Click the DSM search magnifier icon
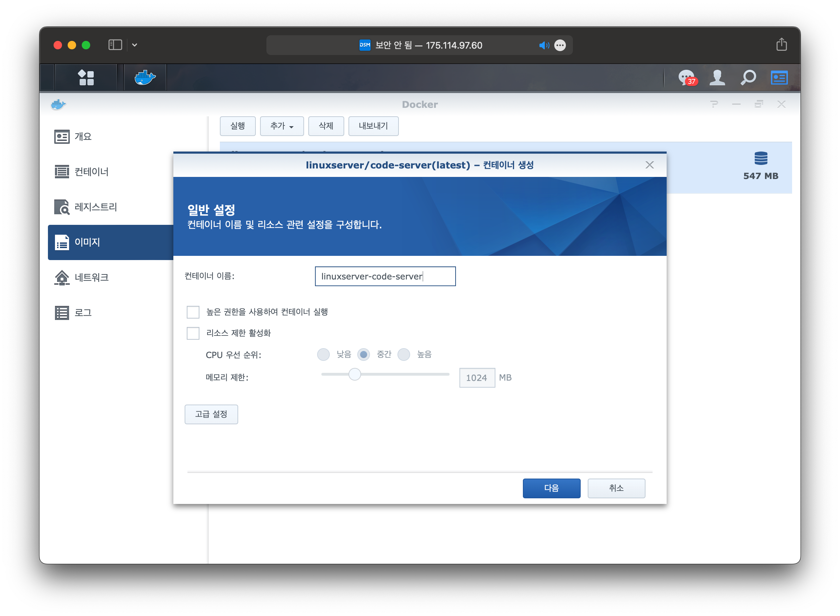The height and width of the screenshot is (616, 840). (748, 78)
